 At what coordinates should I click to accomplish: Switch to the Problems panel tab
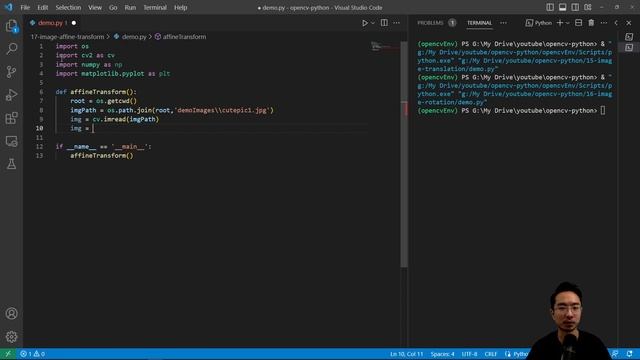(x=430, y=23)
